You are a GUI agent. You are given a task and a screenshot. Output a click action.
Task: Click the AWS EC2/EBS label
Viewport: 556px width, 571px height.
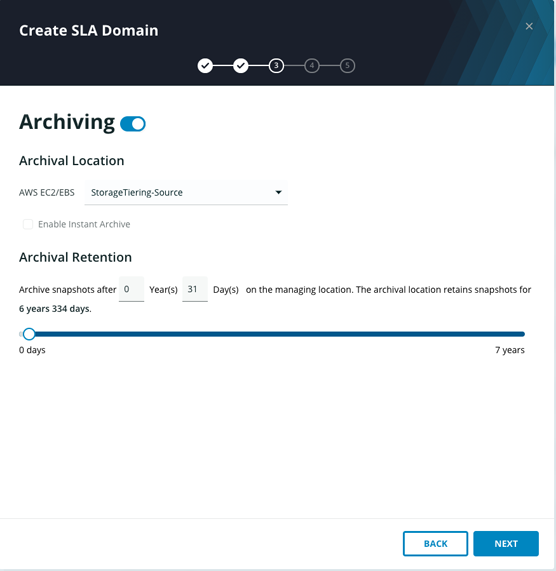[47, 192]
